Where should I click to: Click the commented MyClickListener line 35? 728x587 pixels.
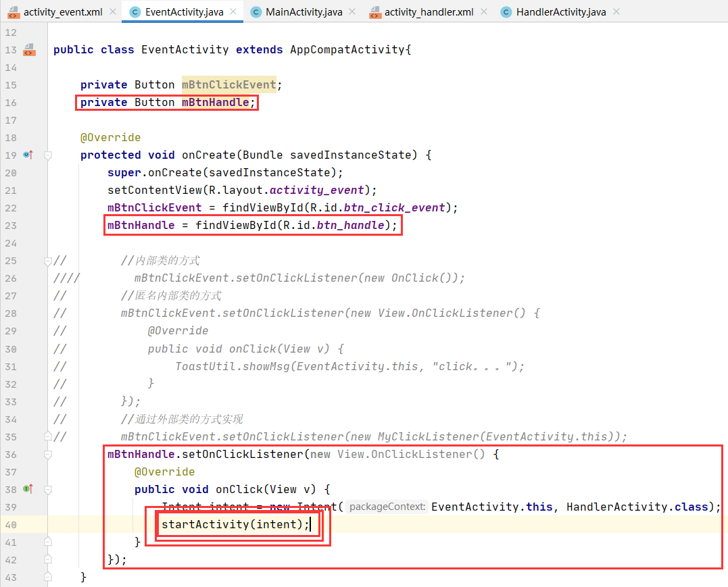coord(374,436)
